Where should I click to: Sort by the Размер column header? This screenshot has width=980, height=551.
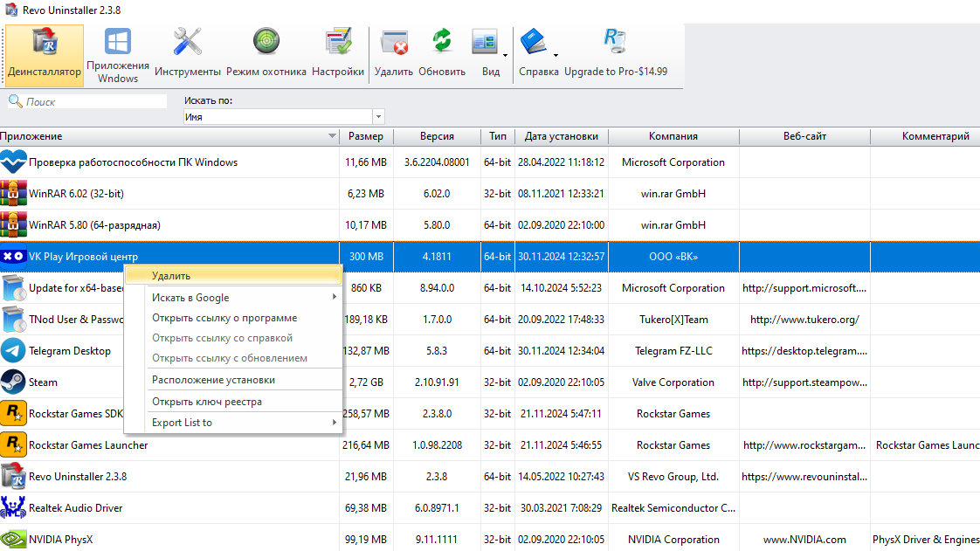pos(366,136)
